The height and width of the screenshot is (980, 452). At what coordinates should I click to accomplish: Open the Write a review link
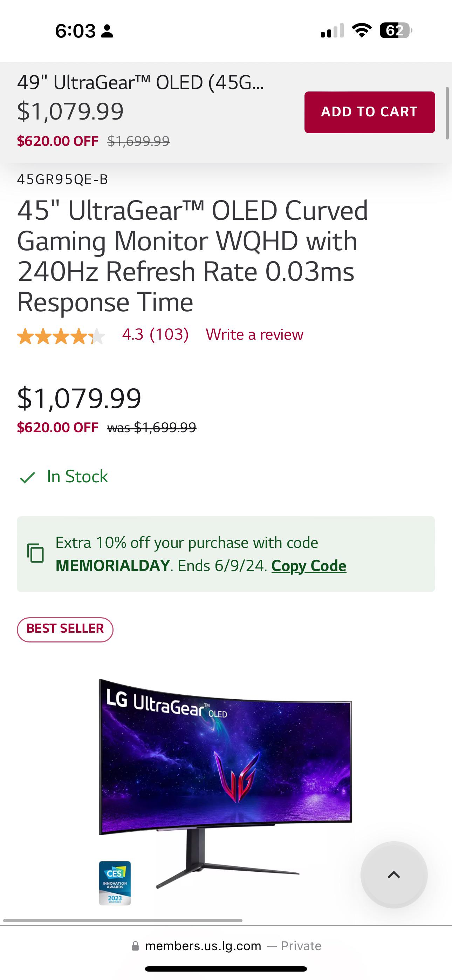[254, 335]
